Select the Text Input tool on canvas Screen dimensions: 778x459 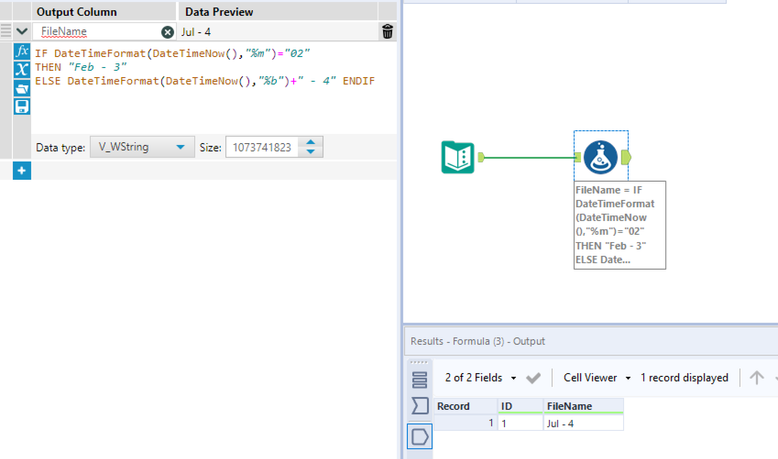pyautogui.click(x=458, y=157)
